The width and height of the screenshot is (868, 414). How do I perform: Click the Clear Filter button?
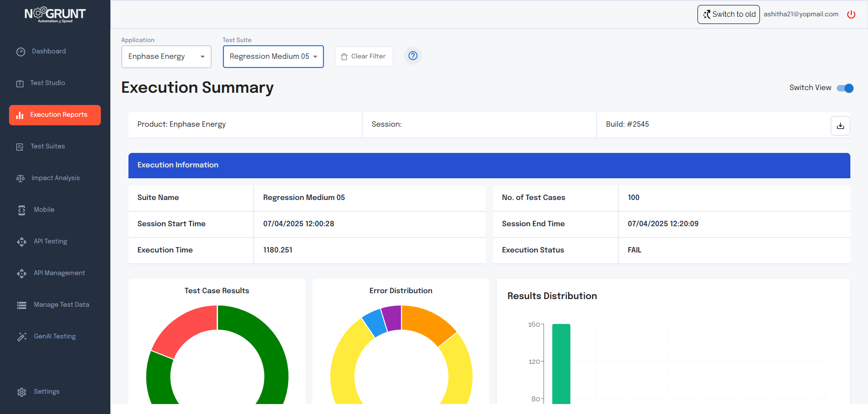[x=364, y=57]
